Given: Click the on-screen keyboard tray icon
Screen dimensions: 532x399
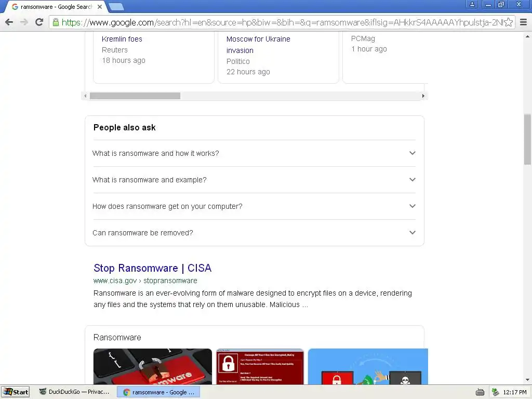Looking at the screenshot, I should (x=480, y=392).
